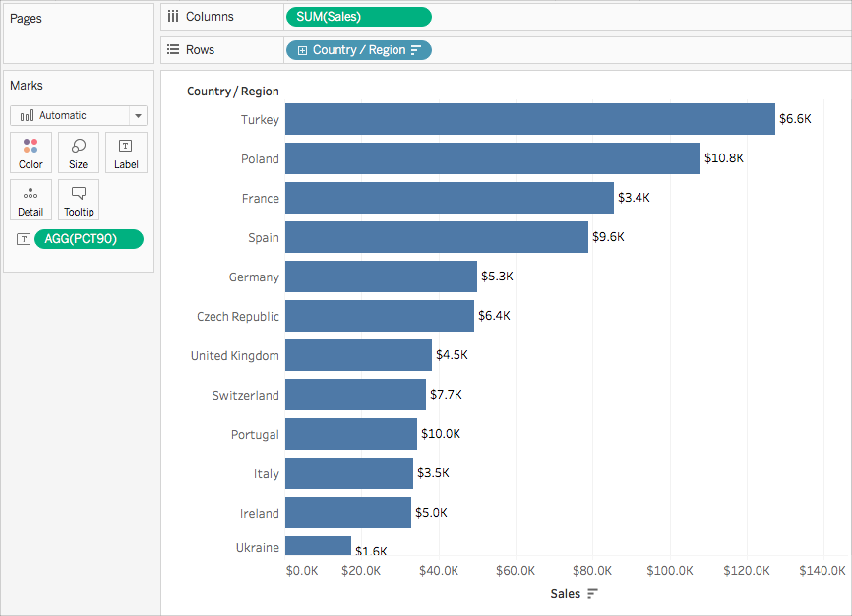Open the Detail marks card
The height and width of the screenshot is (616, 852).
pos(30,200)
